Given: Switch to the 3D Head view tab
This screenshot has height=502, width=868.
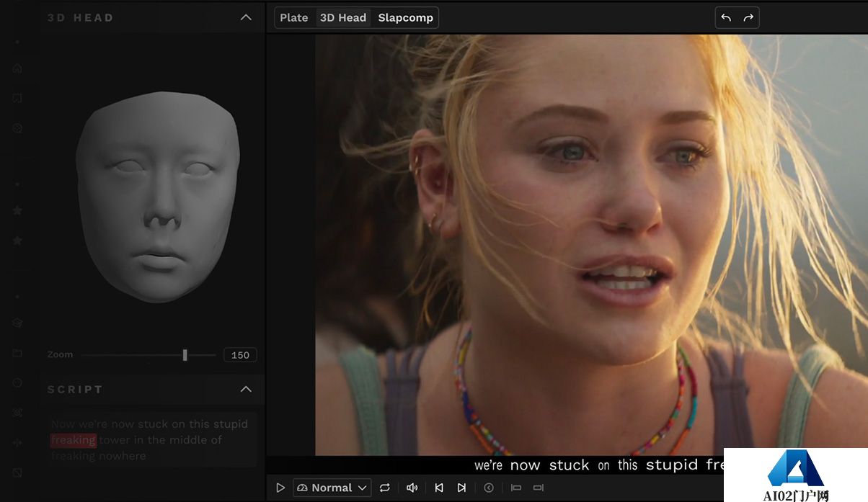Looking at the screenshot, I should click(x=343, y=17).
